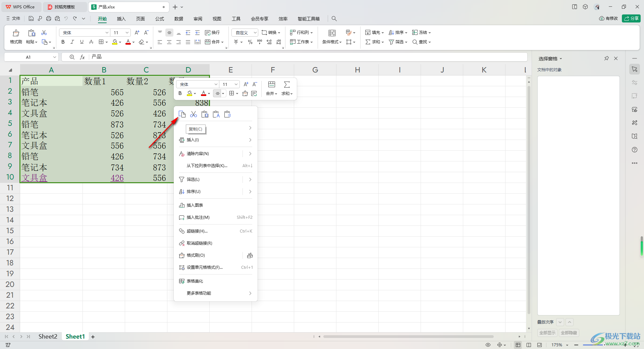Click format painter icon in mini toolbar

245,94
